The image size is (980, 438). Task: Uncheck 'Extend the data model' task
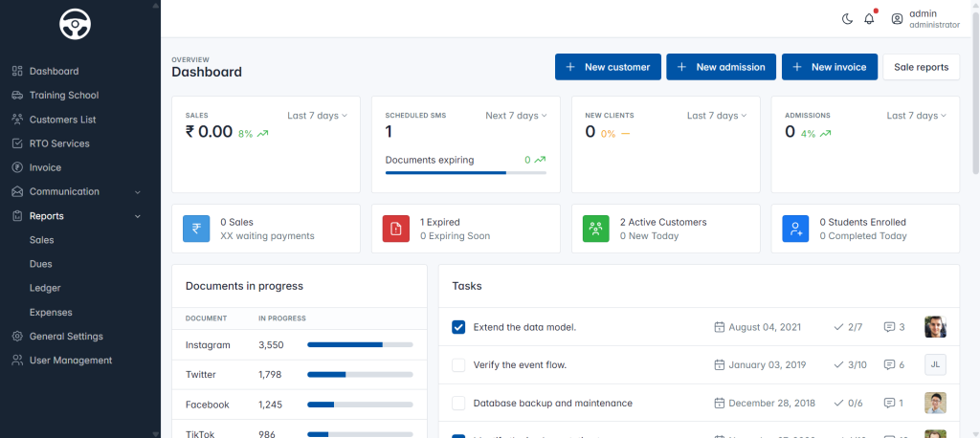458,327
